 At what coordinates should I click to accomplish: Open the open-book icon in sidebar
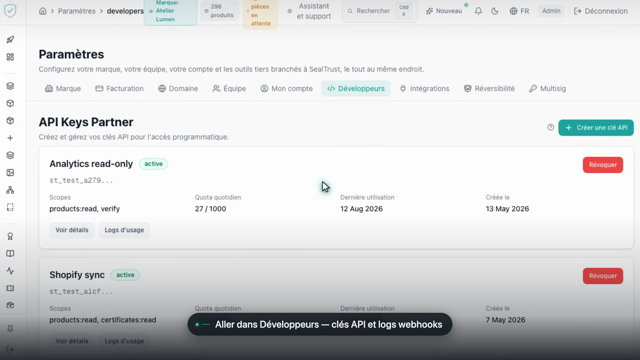10,253
